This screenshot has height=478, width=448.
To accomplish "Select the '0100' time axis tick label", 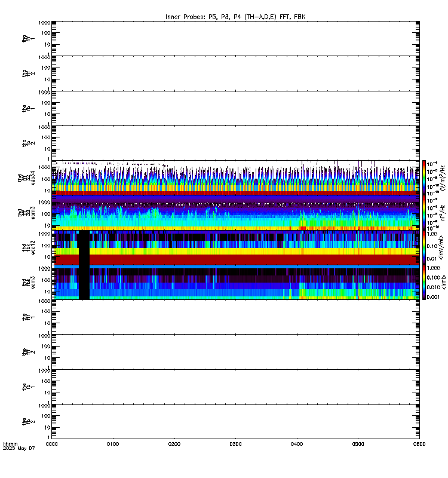I will click(x=113, y=444).
